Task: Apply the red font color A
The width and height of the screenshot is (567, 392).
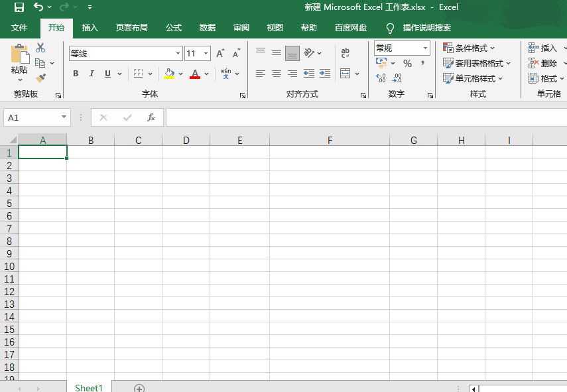Action: [x=195, y=74]
